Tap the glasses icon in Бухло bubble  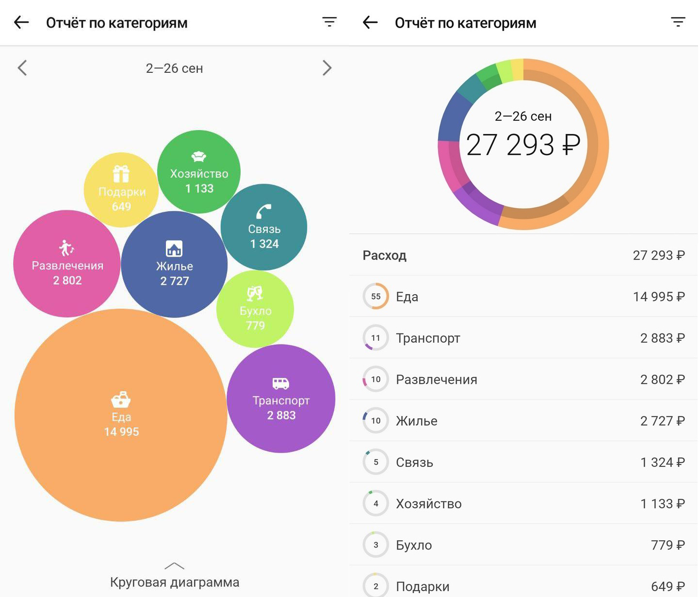[255, 293]
